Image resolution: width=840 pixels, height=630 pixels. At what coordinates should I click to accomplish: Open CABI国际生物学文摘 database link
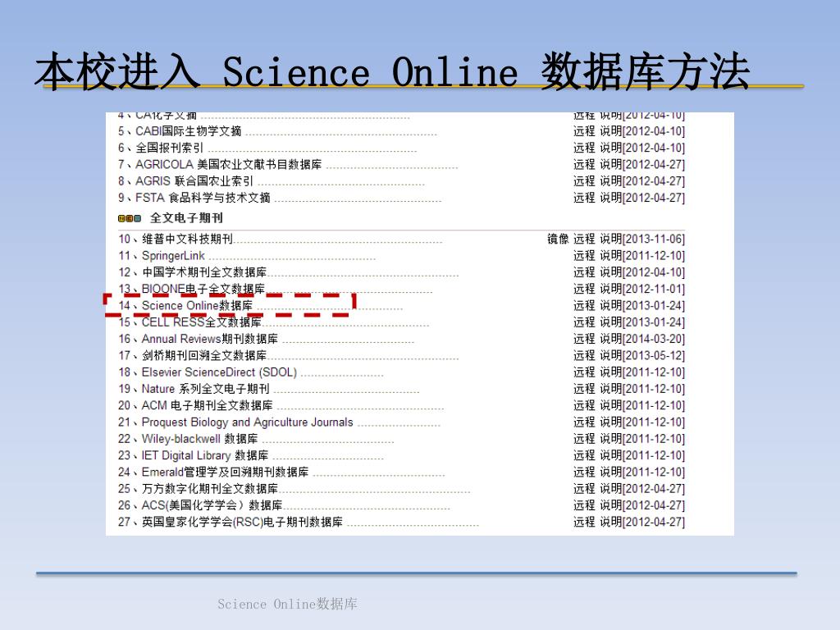pyautogui.click(x=188, y=131)
